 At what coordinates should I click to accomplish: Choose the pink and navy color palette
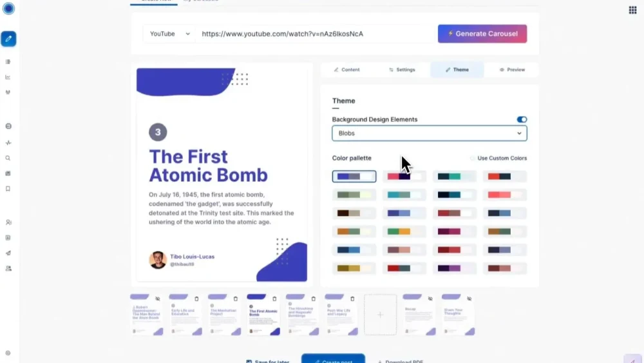tap(404, 177)
